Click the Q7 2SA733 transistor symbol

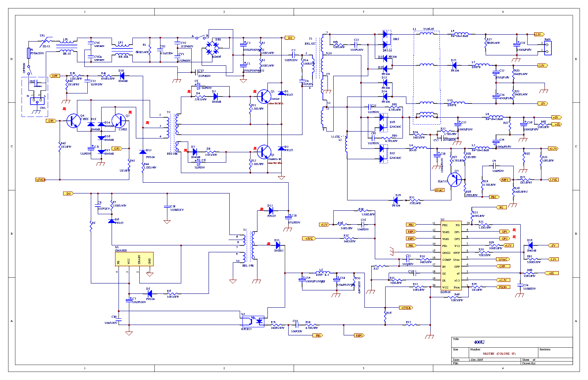(454, 180)
